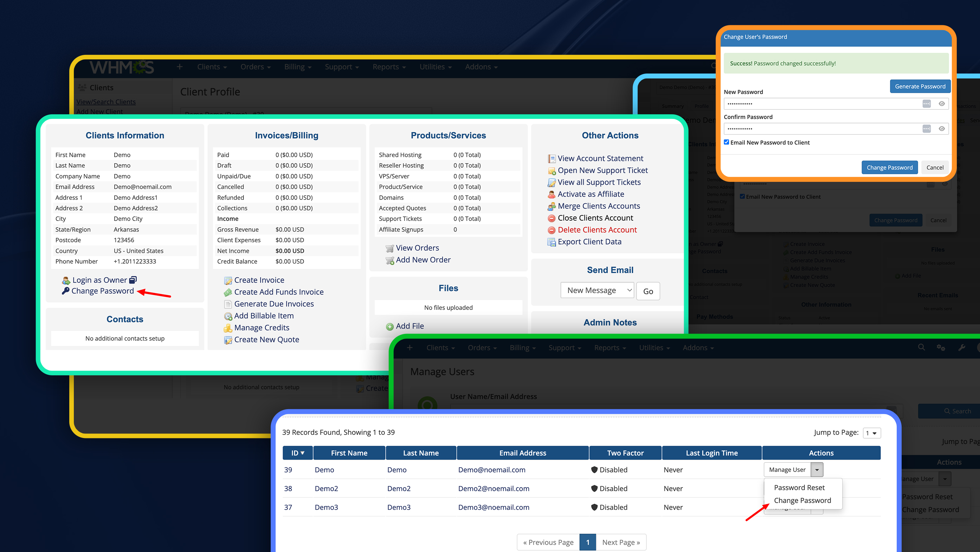Click the Manage Credits coins icon

click(228, 328)
